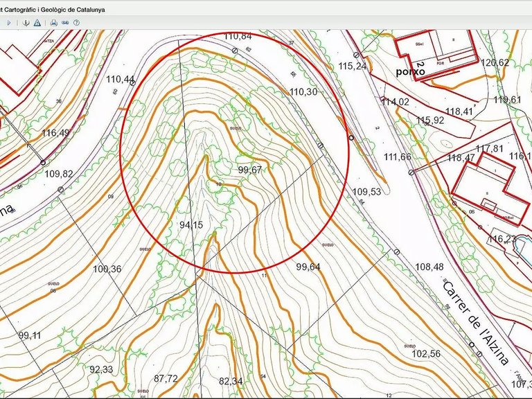
Task: Click elevation label 117,81
Action: coord(489,149)
